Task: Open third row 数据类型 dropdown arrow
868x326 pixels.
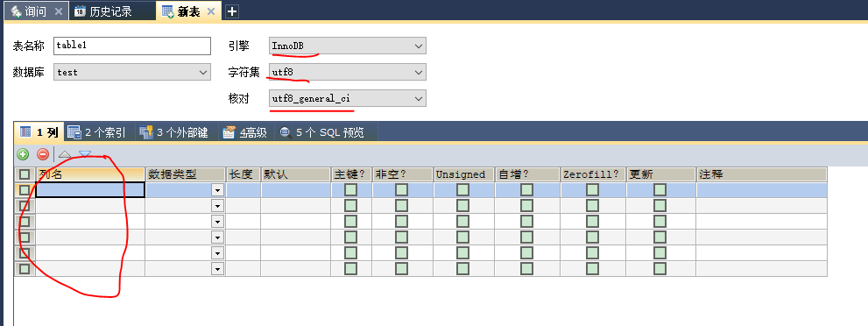Action: [217, 222]
